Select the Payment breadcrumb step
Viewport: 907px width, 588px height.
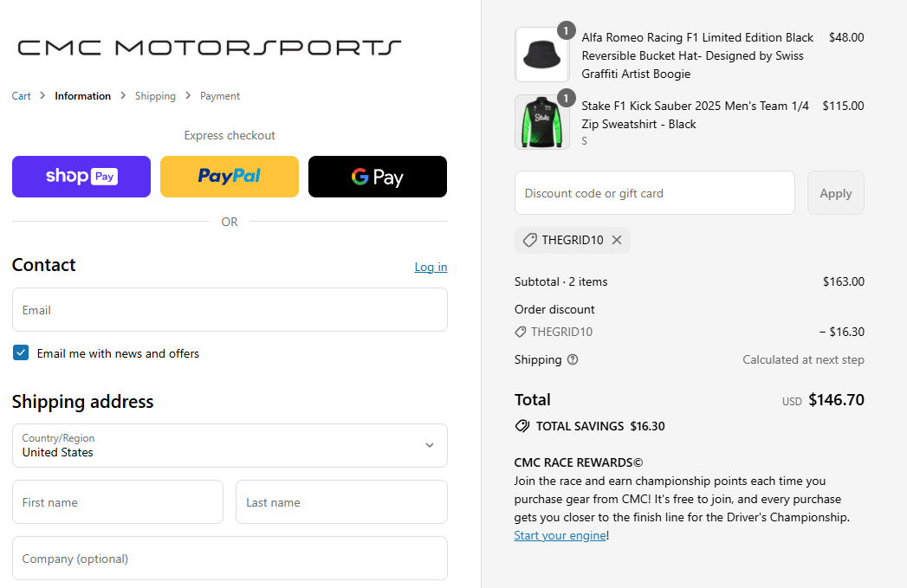220,96
